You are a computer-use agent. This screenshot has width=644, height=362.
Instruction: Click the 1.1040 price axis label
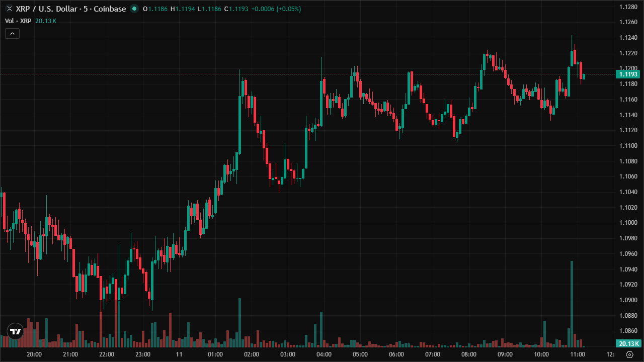pos(628,192)
